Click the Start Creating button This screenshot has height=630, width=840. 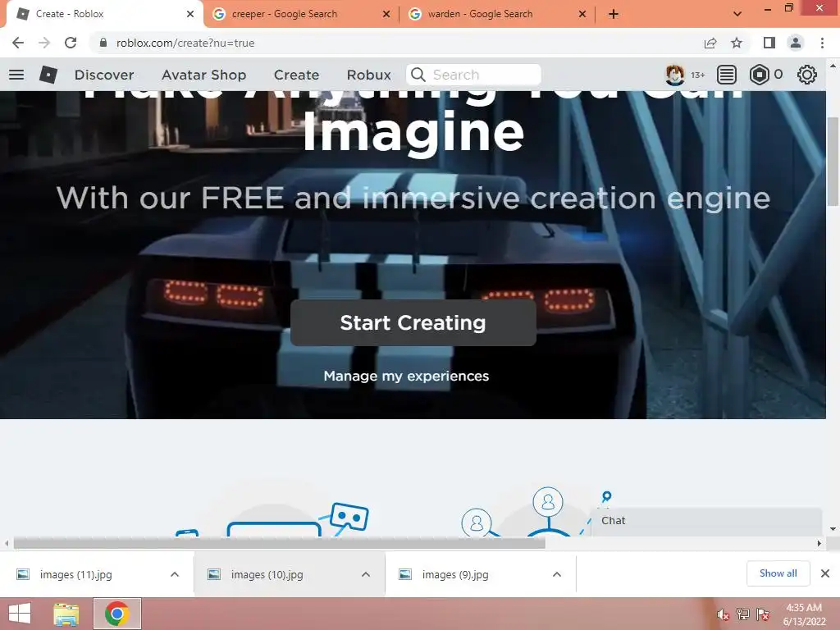point(413,322)
